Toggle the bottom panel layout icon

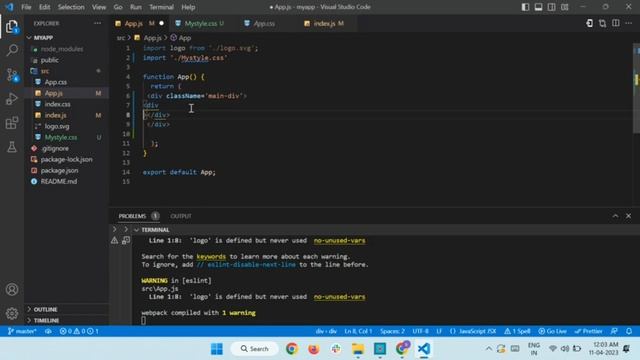[x=538, y=7]
